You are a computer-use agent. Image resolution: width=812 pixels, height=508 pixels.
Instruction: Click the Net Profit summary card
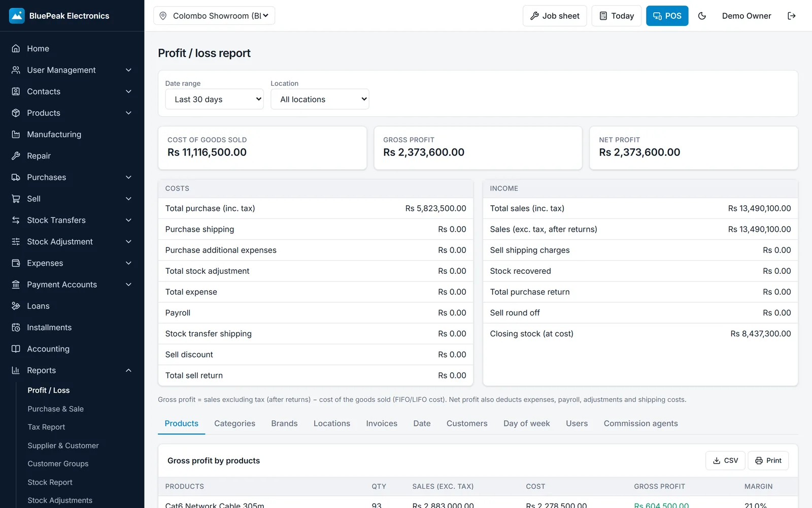[694, 148]
